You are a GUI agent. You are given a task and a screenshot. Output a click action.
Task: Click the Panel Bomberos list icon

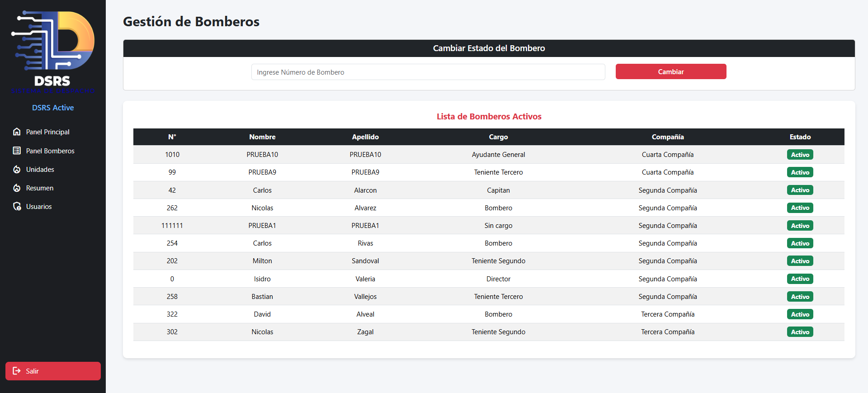(x=17, y=151)
